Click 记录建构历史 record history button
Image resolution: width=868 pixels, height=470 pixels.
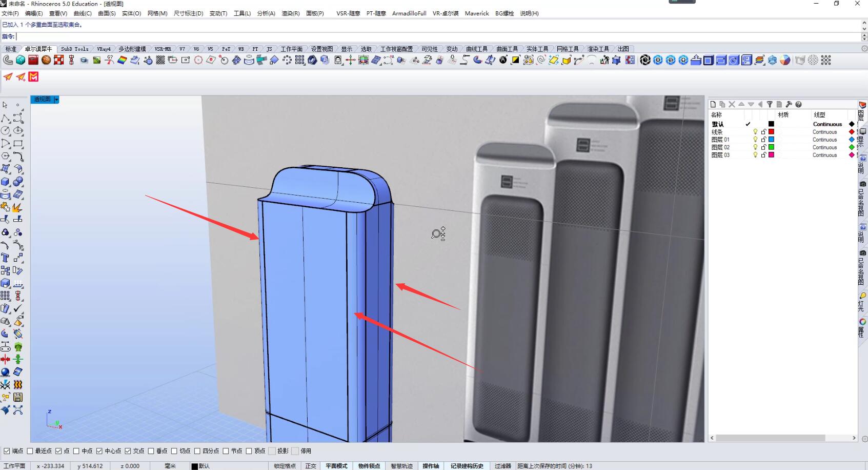467,466
